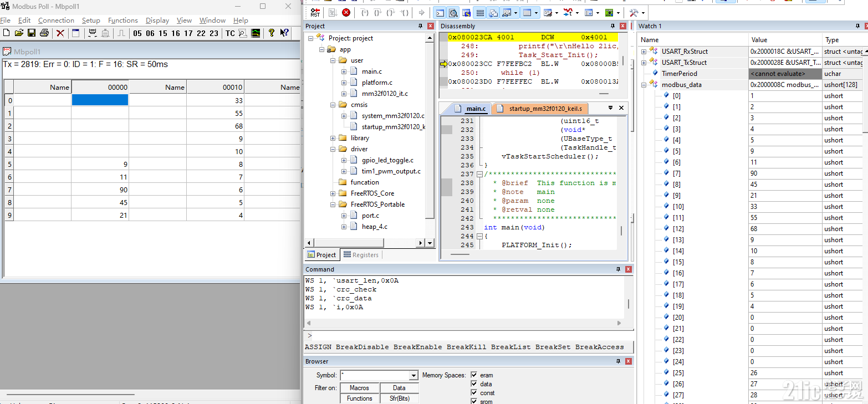Click Sfr(Bits) filter button in Browser
The width and height of the screenshot is (868, 404).
[x=399, y=398]
